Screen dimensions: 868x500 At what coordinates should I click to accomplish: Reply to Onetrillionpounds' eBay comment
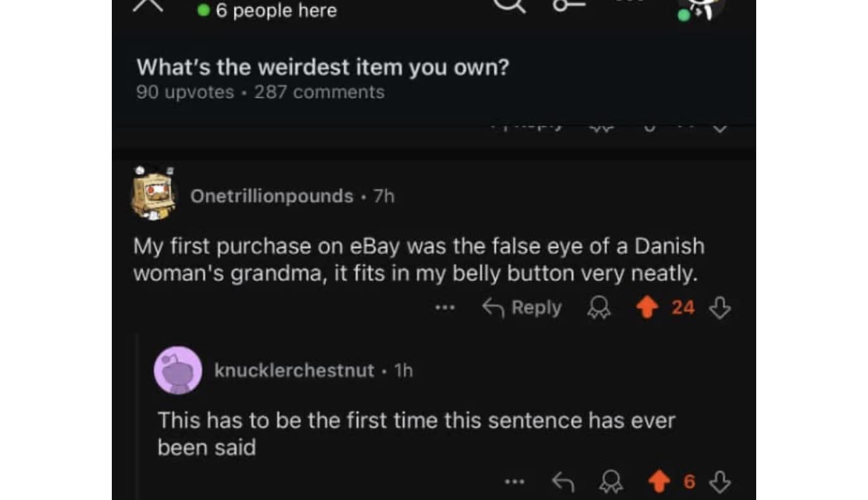[x=522, y=307]
